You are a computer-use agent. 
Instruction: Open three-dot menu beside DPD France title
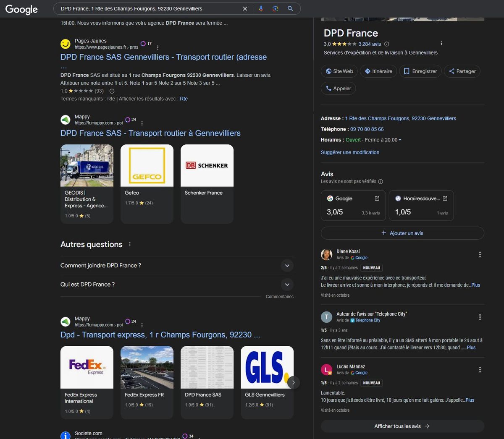coord(441,44)
